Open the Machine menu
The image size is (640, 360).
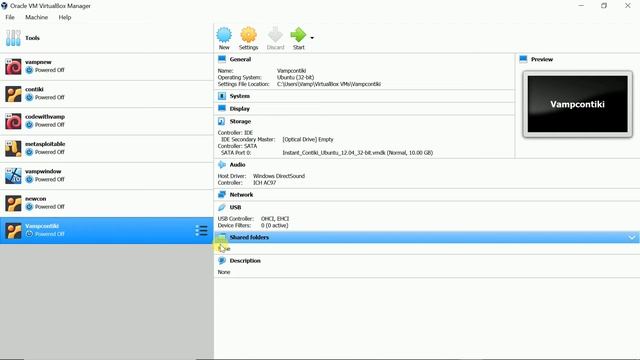[36, 17]
